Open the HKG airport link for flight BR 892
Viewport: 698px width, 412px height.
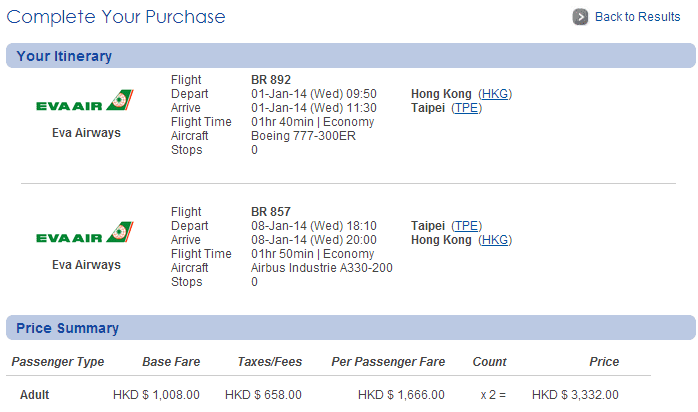click(495, 94)
